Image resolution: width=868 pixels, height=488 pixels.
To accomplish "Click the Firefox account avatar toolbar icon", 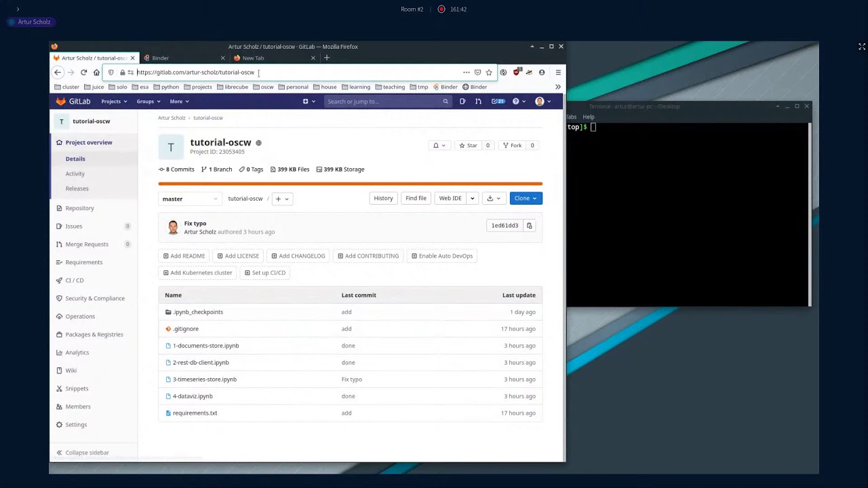I will coord(542,73).
